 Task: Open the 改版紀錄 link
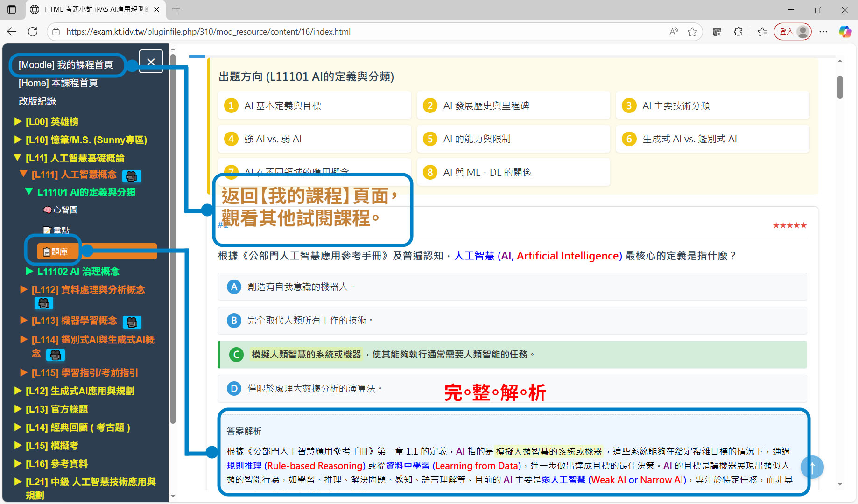click(x=37, y=101)
